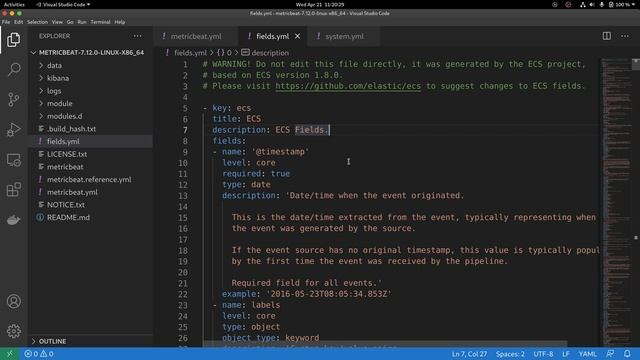The height and width of the screenshot is (360, 640).
Task: Open notifications bell in status bar
Action: [627, 354]
